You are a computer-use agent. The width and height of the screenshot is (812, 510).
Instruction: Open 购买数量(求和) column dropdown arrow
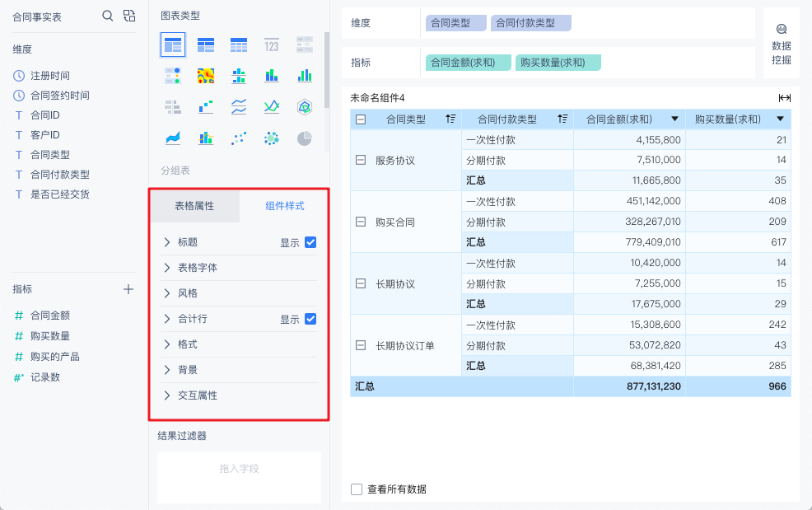click(781, 119)
